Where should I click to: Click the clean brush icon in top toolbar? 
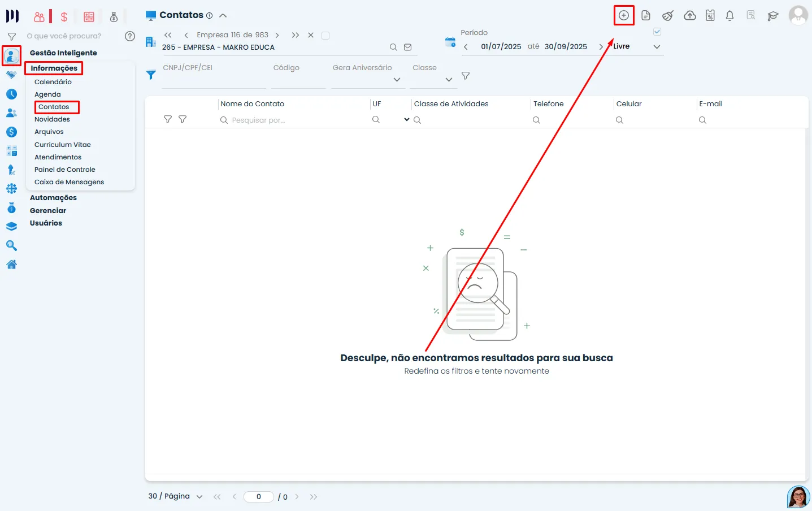pyautogui.click(x=668, y=16)
